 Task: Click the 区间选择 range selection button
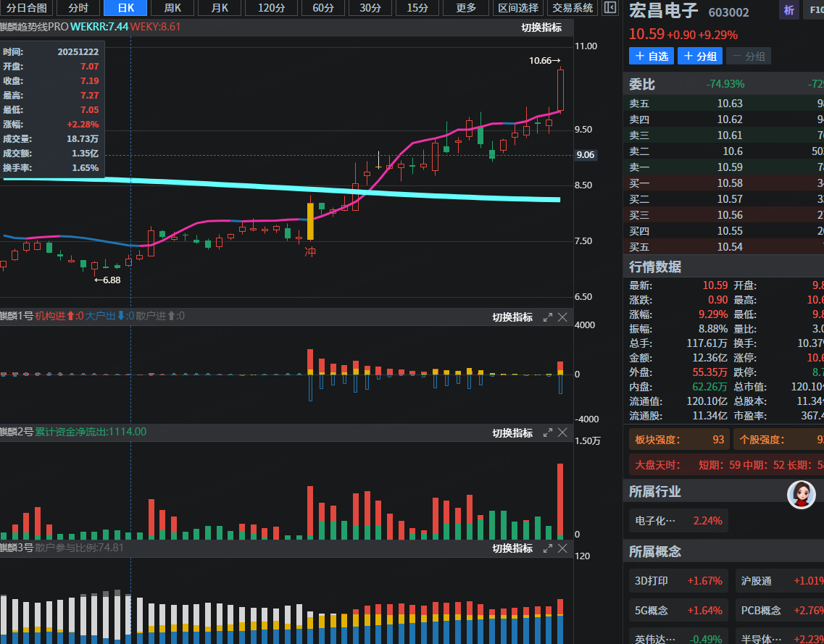pos(518,8)
